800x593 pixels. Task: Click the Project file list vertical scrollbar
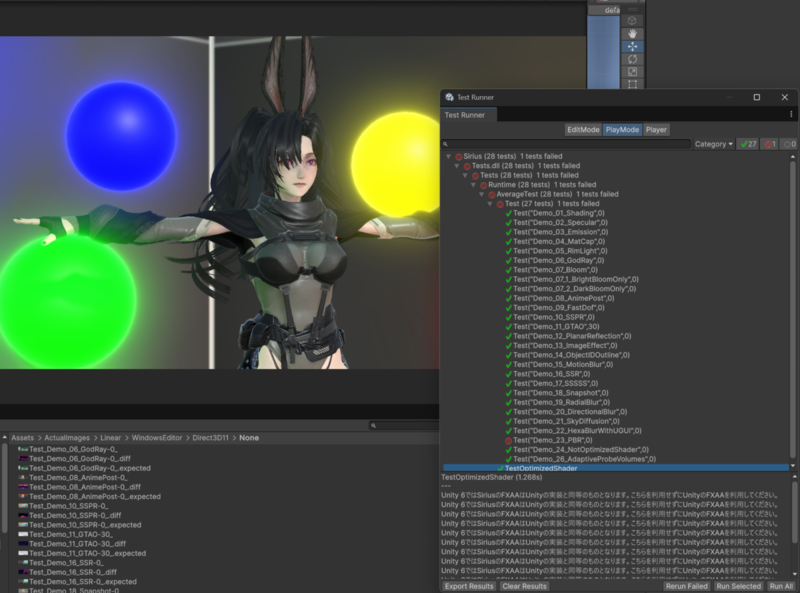(x=5, y=487)
